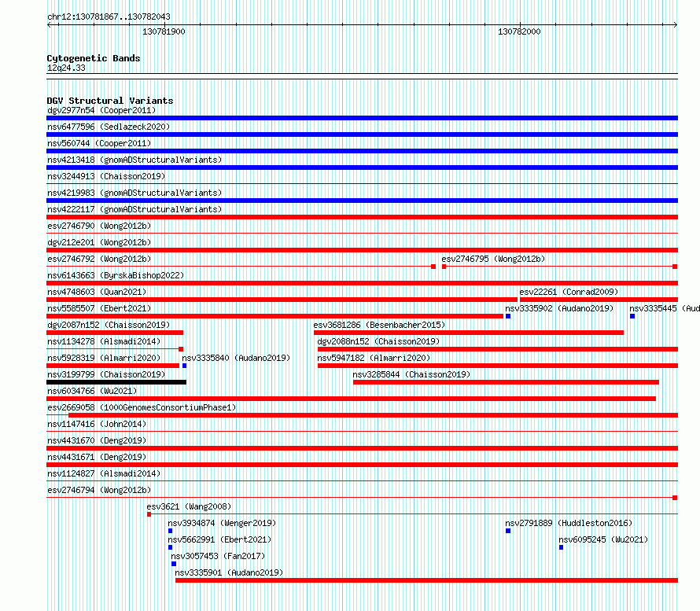Click the esv3621 (Wang2008) label
The image size is (700, 611).
(189, 506)
